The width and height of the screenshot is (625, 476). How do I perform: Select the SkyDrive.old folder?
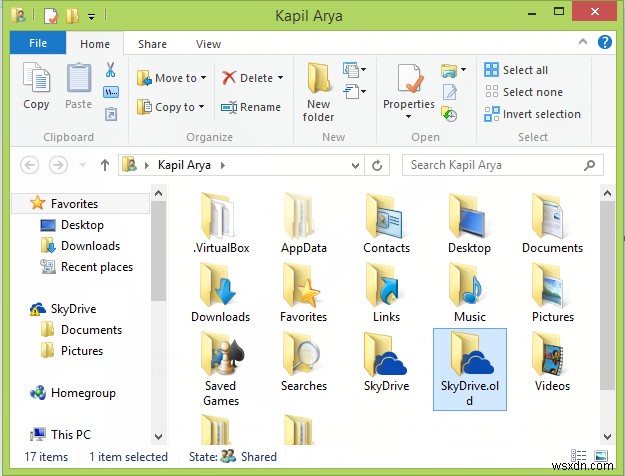tap(470, 370)
